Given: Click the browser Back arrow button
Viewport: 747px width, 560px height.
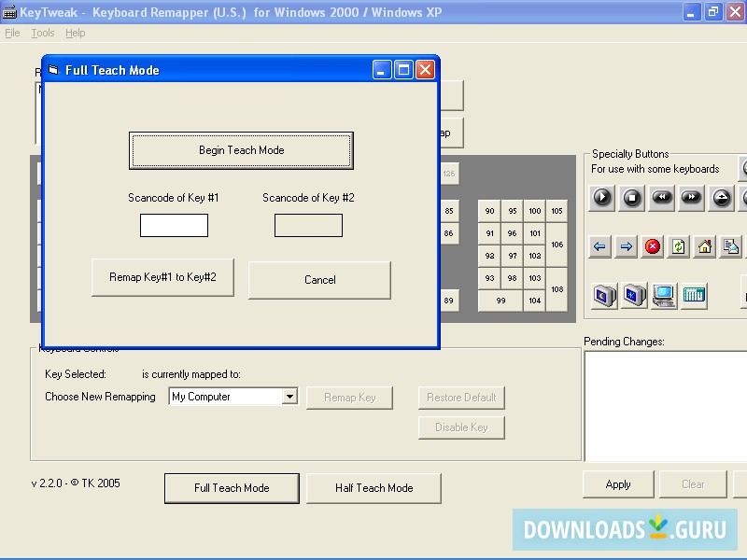Looking at the screenshot, I should pyautogui.click(x=599, y=246).
